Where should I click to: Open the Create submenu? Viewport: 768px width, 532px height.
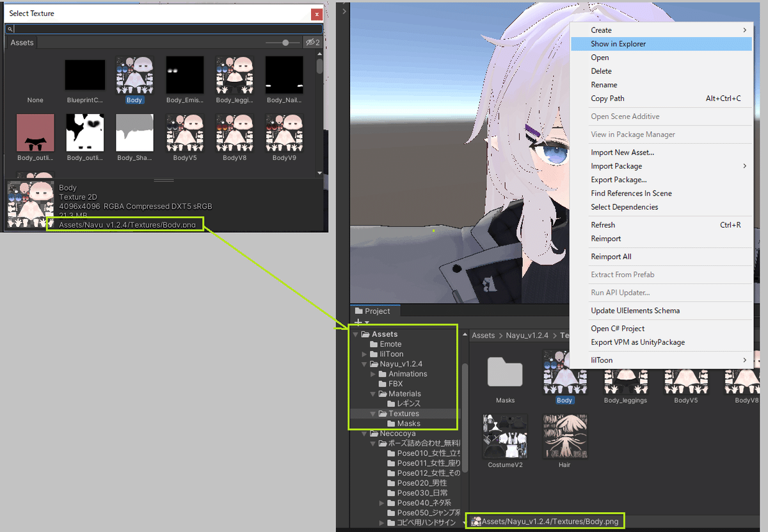661,30
